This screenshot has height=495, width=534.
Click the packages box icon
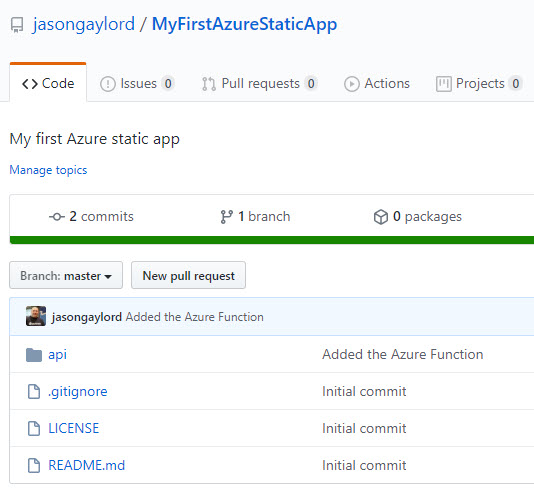point(381,217)
